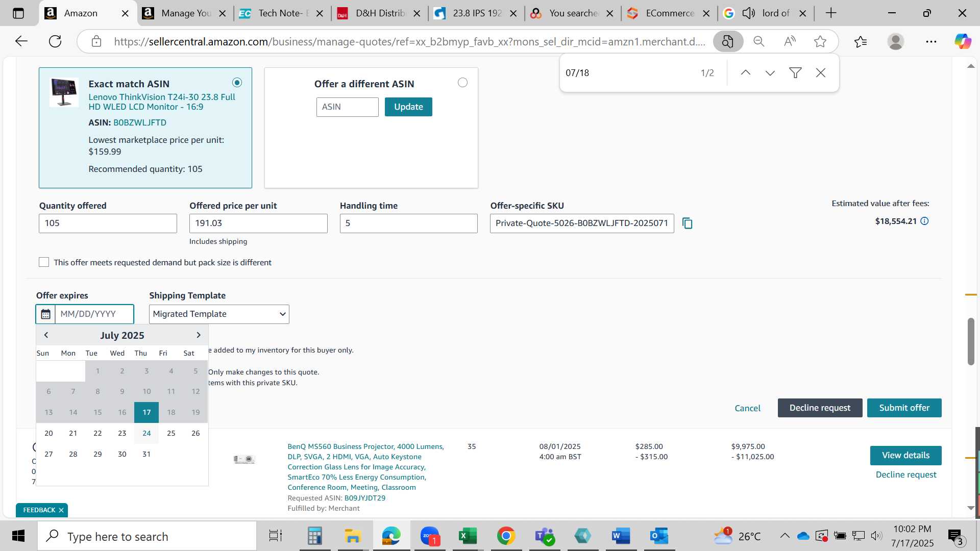The width and height of the screenshot is (980, 551).
Task: Click View details for BenQ projector
Action: (905, 456)
